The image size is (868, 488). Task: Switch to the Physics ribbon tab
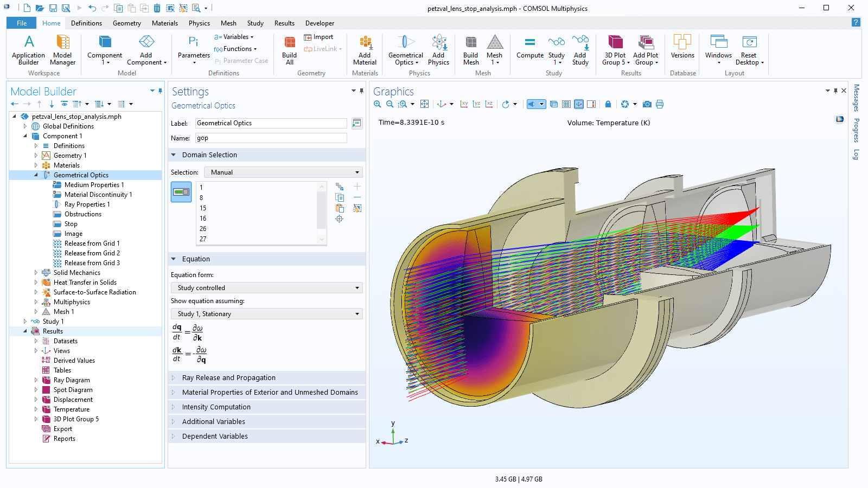coord(199,23)
